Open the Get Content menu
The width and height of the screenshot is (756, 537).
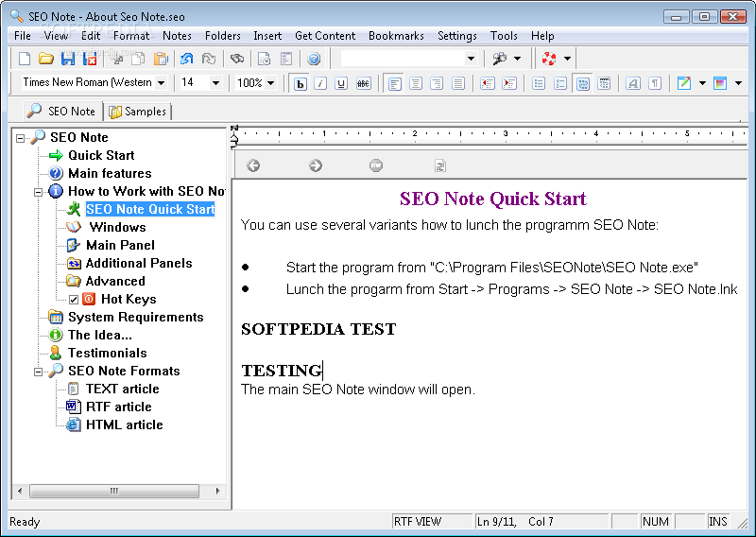[x=325, y=36]
